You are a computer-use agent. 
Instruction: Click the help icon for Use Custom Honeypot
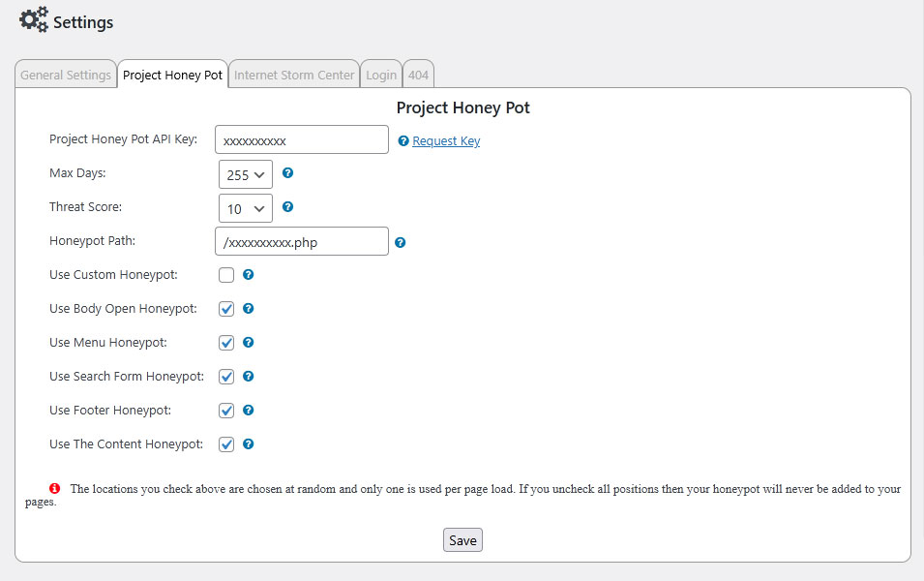pyautogui.click(x=249, y=275)
